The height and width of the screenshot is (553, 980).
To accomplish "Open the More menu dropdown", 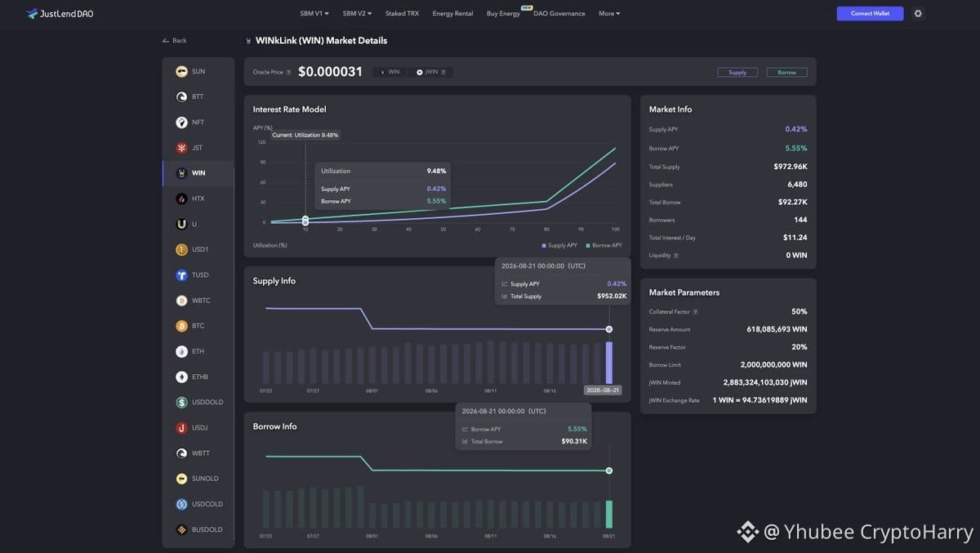I will [x=609, y=13].
